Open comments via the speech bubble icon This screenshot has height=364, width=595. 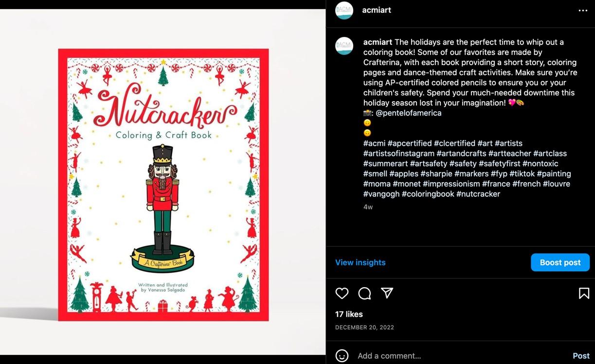(364, 293)
